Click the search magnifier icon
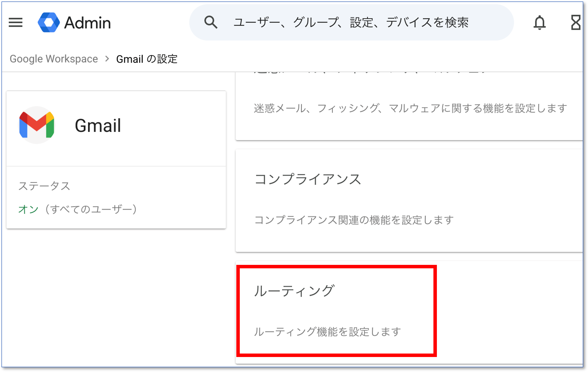The image size is (588, 372). 211,22
